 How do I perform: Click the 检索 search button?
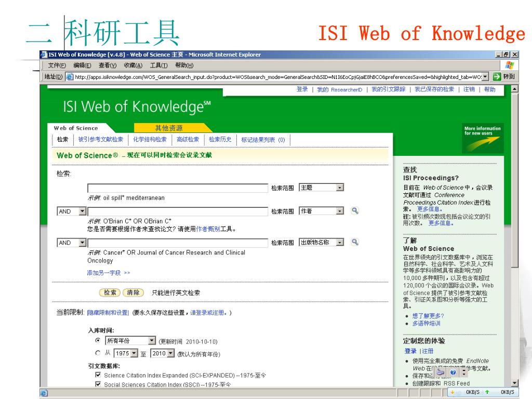(x=110, y=292)
